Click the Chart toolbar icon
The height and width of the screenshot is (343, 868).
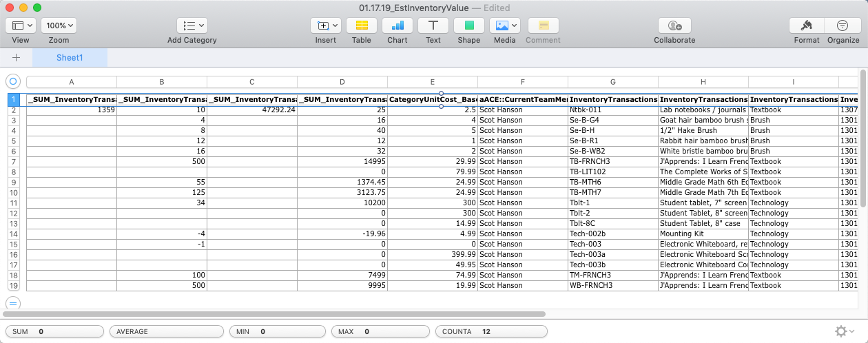pos(397,25)
